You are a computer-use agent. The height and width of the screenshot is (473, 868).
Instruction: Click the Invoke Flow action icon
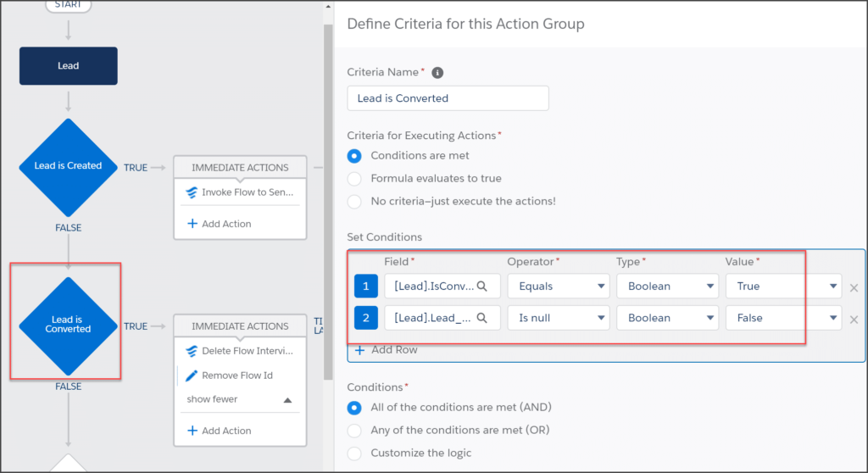[x=192, y=192]
